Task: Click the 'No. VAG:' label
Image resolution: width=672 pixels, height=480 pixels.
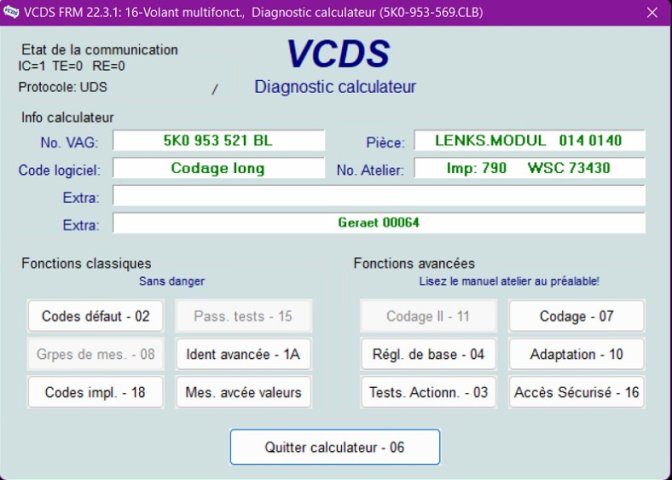Action: click(x=69, y=143)
